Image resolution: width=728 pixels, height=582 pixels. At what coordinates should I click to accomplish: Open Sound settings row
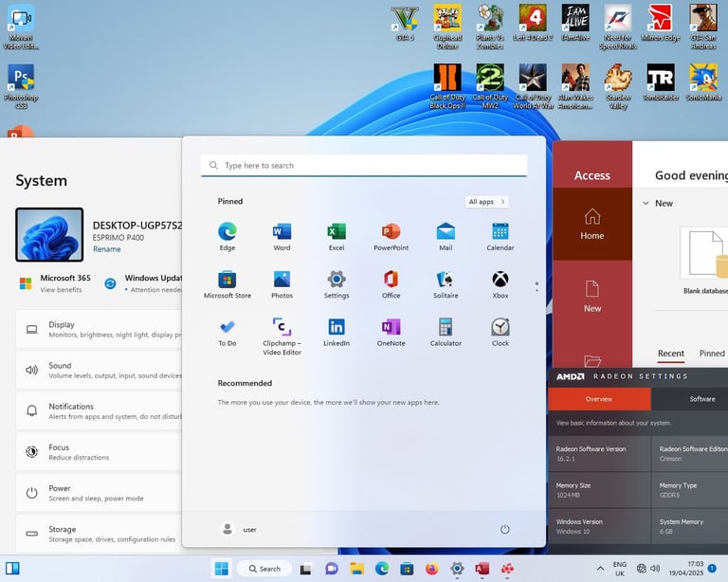click(100, 371)
